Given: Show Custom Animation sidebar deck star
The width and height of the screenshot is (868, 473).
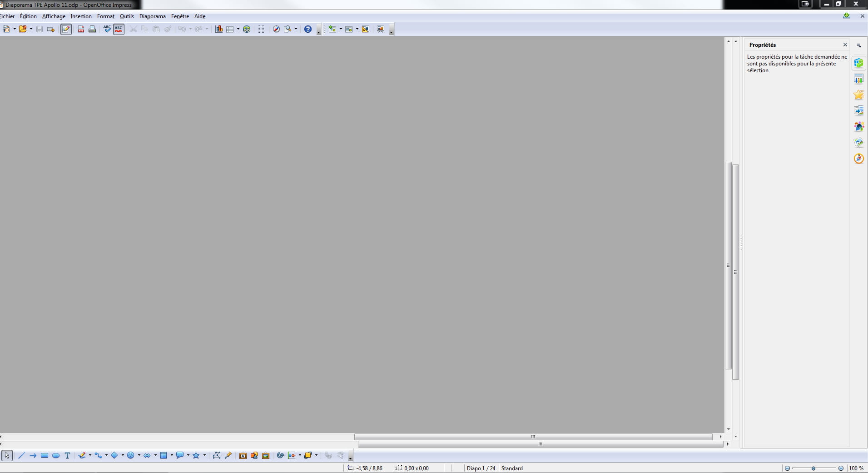Looking at the screenshot, I should pos(858,95).
